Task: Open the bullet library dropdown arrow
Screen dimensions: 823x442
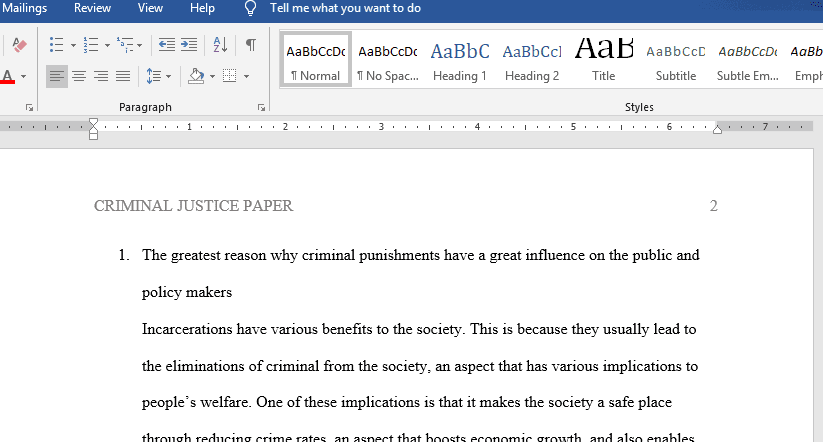Action: click(73, 46)
